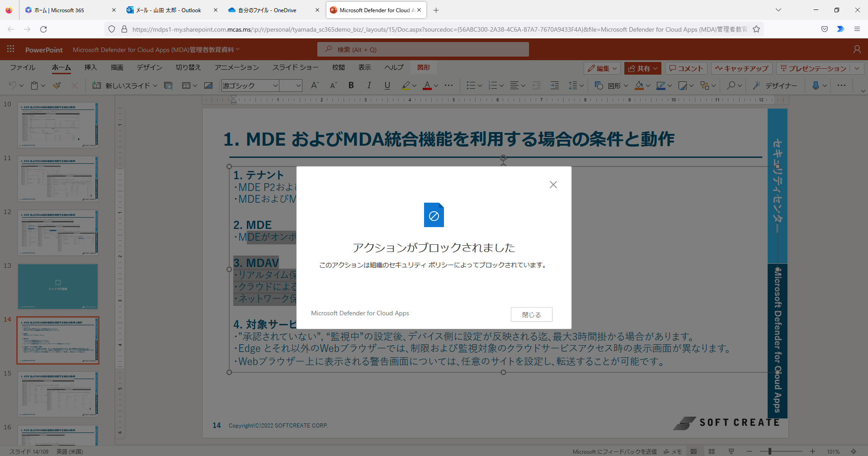Toggle Bold formatting
The image size is (868, 456).
pos(351,85)
